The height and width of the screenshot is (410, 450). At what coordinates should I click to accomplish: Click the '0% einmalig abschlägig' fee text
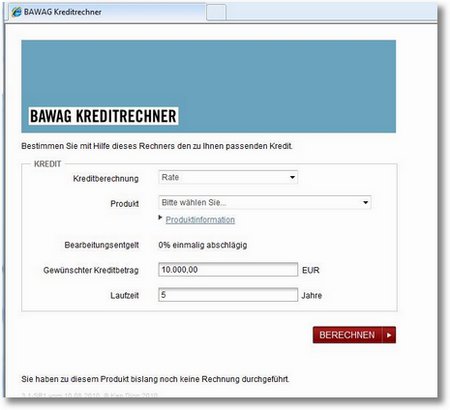(x=203, y=245)
